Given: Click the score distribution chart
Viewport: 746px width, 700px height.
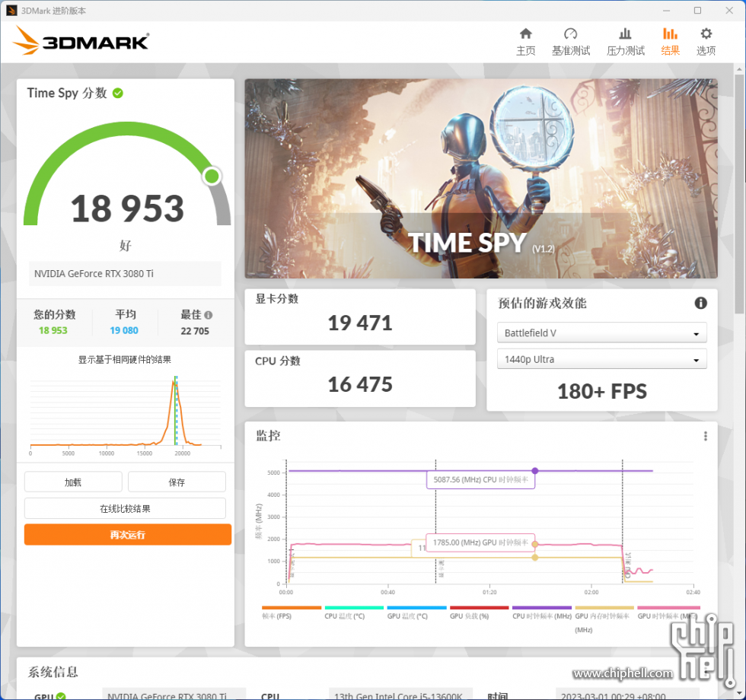Looking at the screenshot, I should (126, 412).
